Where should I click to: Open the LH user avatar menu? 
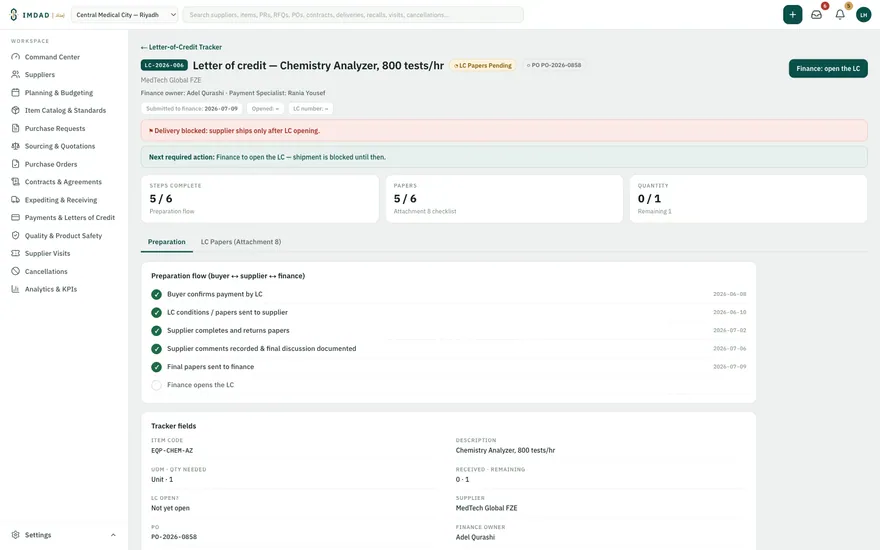click(863, 15)
